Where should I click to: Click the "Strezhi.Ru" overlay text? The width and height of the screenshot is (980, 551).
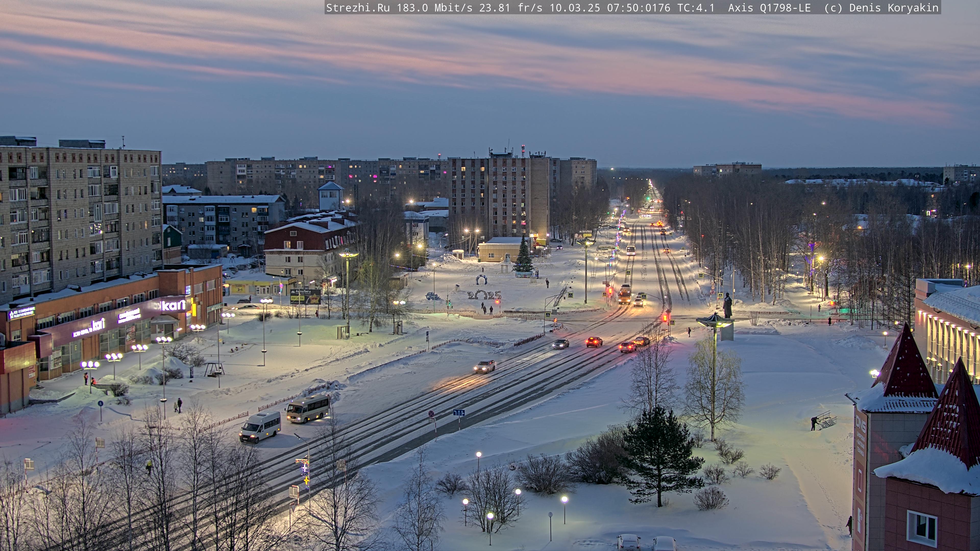pyautogui.click(x=358, y=8)
